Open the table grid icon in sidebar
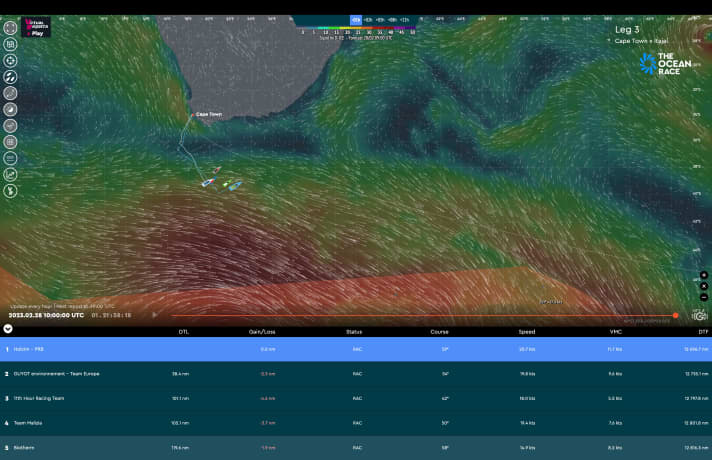The image size is (712, 460). pyautogui.click(x=10, y=142)
